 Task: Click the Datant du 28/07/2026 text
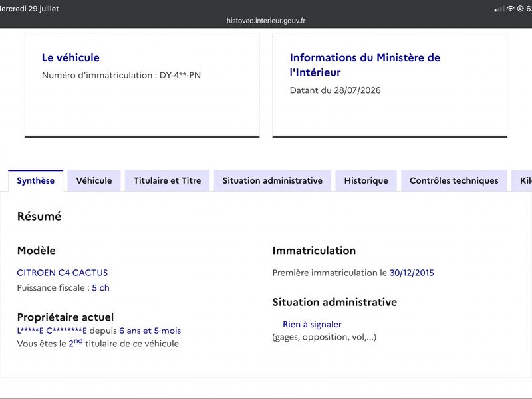point(335,90)
